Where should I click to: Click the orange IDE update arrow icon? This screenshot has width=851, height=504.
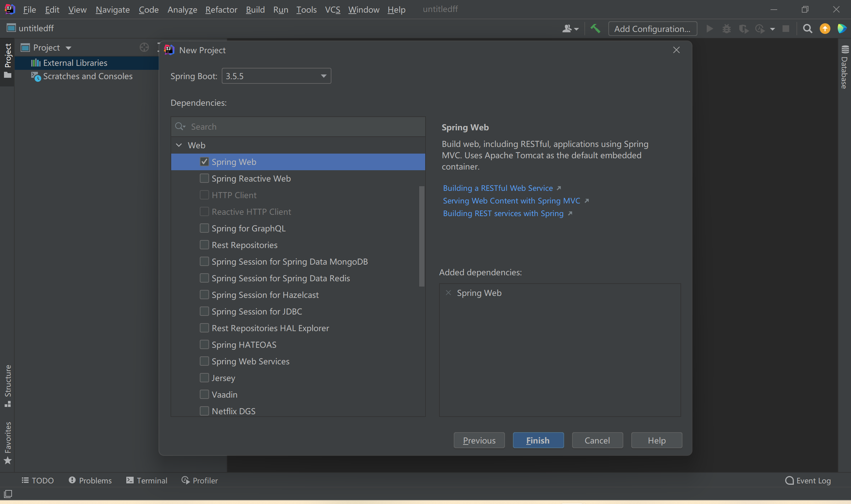point(824,29)
